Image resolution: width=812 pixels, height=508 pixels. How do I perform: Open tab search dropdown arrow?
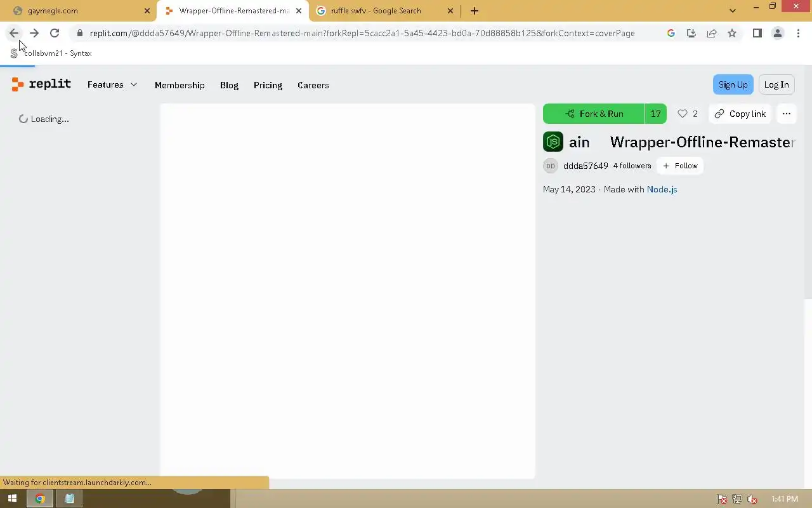(733, 11)
